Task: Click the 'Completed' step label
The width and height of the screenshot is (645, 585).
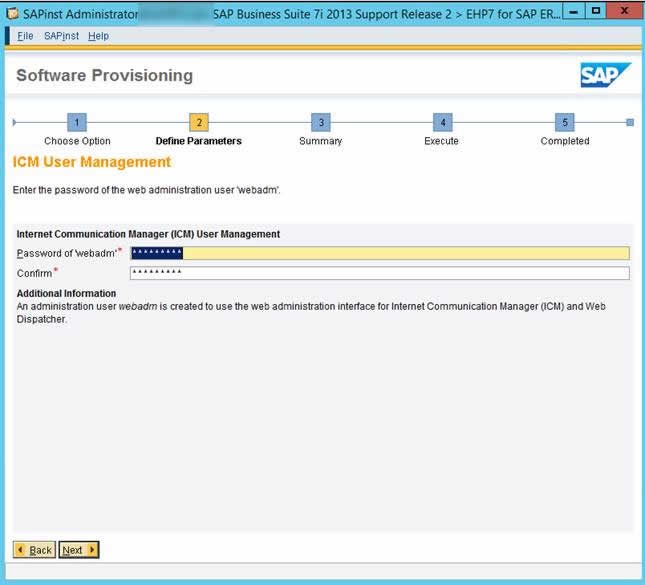Action: point(565,141)
